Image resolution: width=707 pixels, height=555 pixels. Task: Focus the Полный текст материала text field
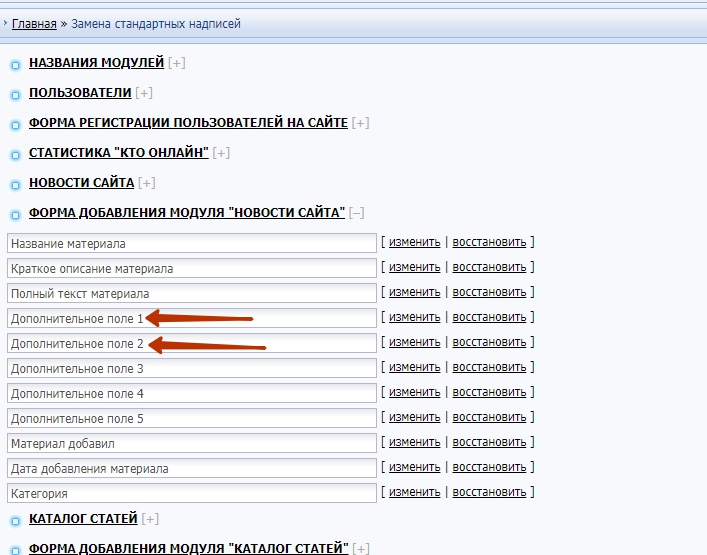pyautogui.click(x=191, y=293)
